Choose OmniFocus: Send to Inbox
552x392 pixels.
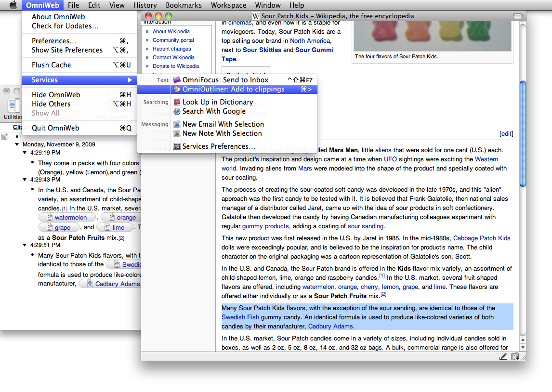point(225,80)
